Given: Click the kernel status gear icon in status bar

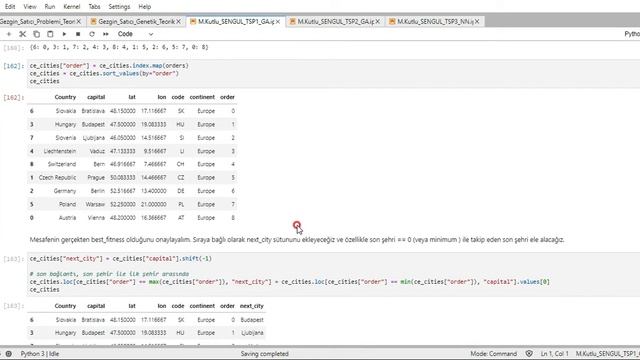Looking at the screenshot, I should point(9,354).
